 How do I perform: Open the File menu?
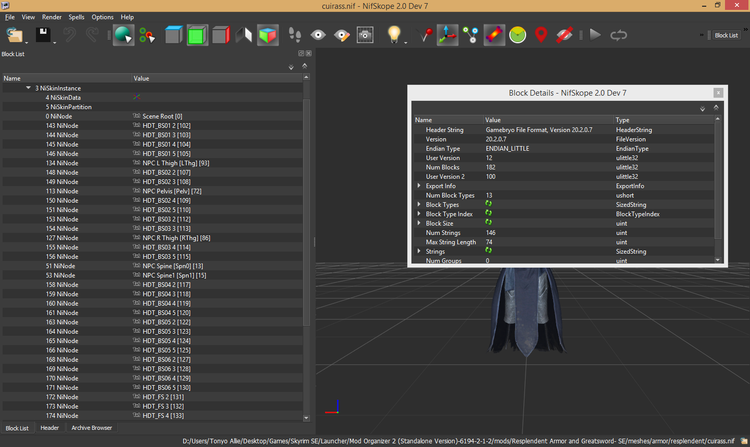[10, 17]
